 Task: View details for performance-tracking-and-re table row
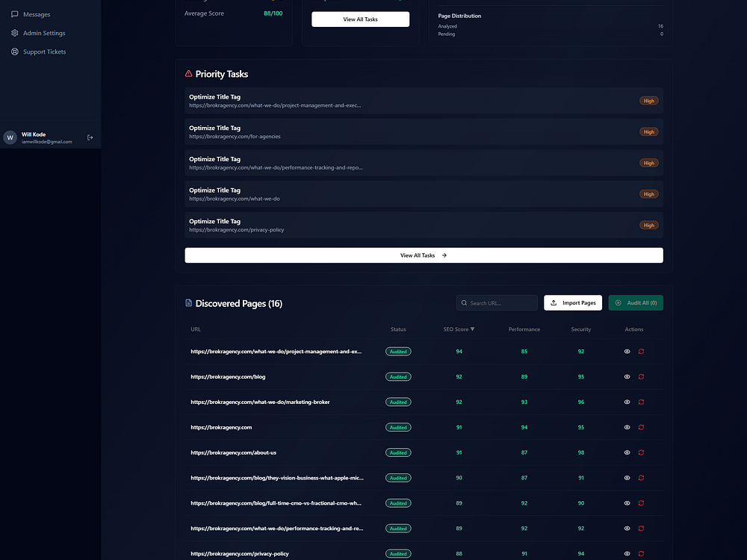tap(627, 528)
